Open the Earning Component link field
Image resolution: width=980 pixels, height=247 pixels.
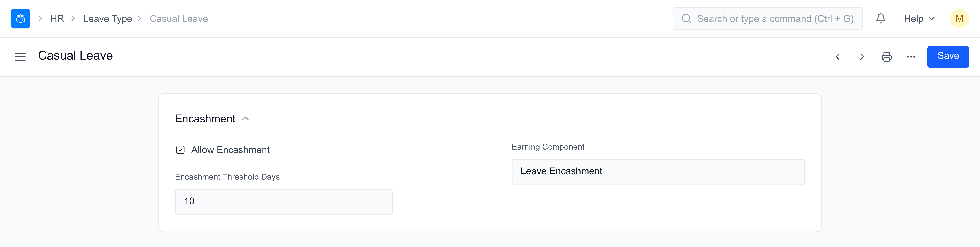658,172
